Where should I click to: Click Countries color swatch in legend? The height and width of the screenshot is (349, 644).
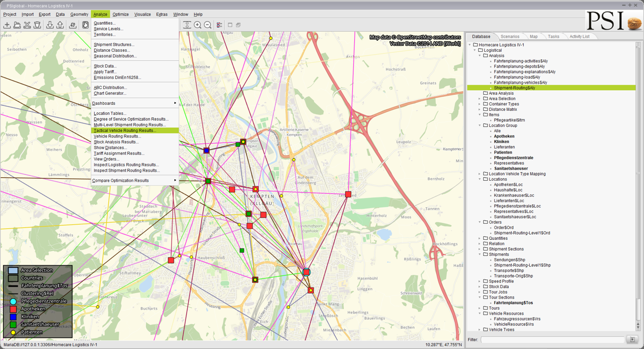tap(13, 278)
